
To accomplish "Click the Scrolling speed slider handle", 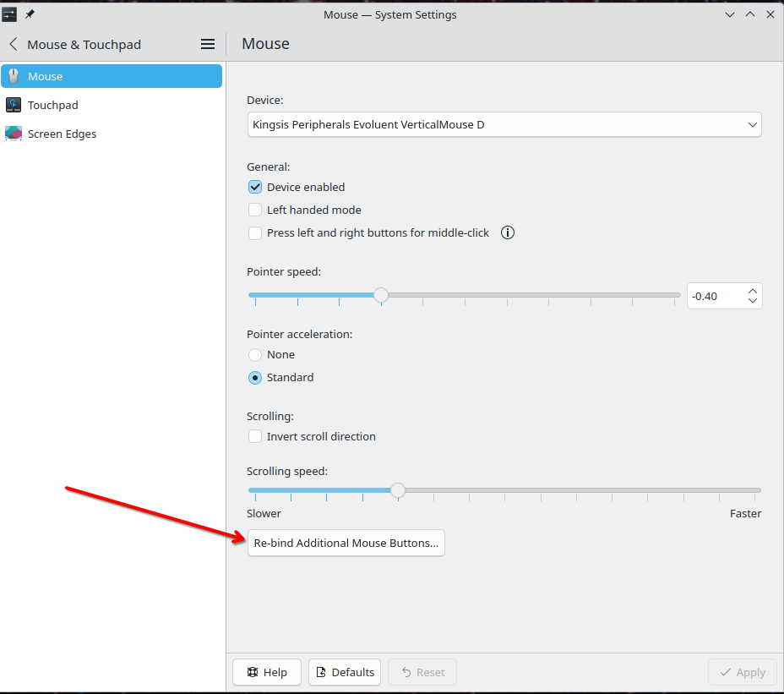I will click(x=398, y=490).
